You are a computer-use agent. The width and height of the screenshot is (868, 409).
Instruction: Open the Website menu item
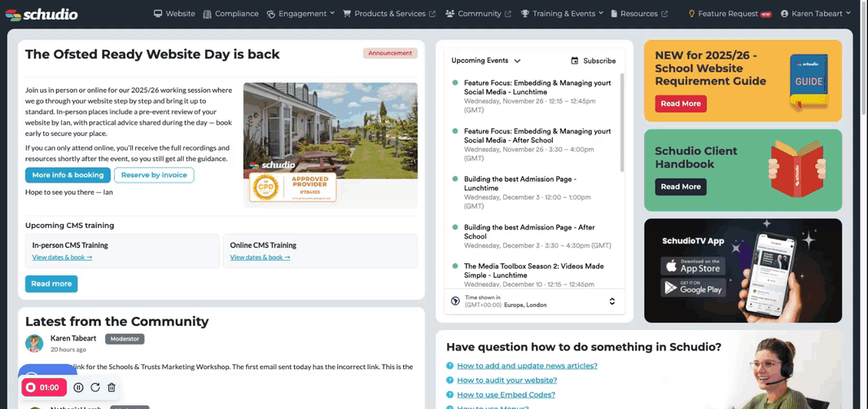click(x=174, y=14)
